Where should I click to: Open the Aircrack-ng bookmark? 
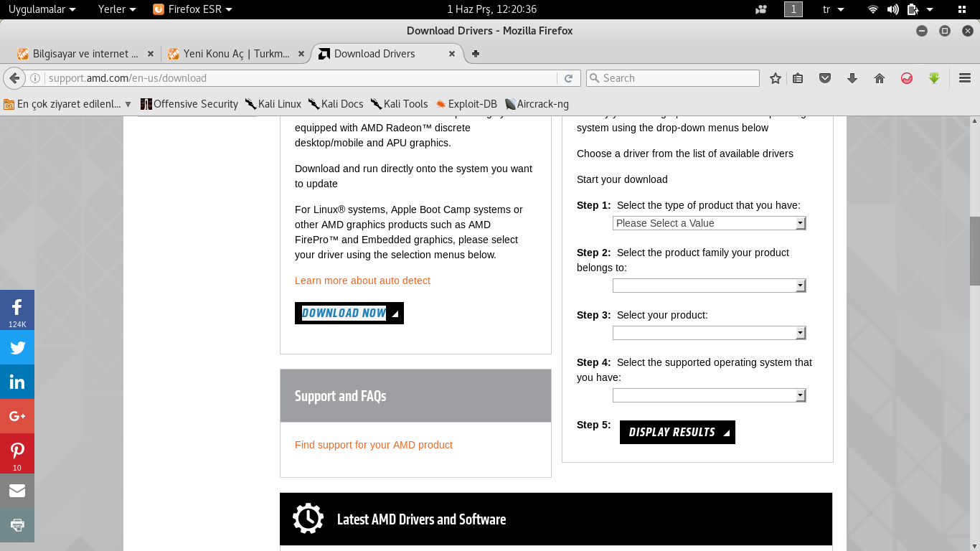[x=537, y=104]
